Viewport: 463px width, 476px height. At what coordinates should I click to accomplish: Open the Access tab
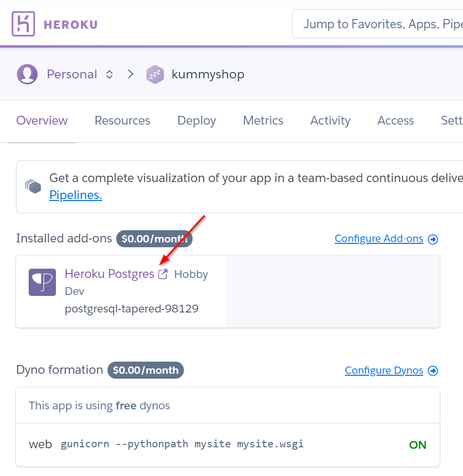coord(395,121)
